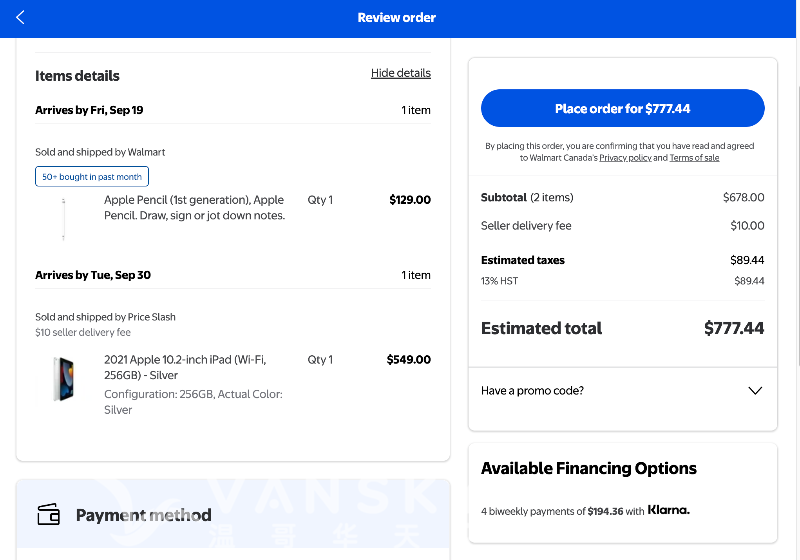Open the Apple Pencil (1st generation) product title
Screen dimensions: 800x560
click(x=194, y=208)
